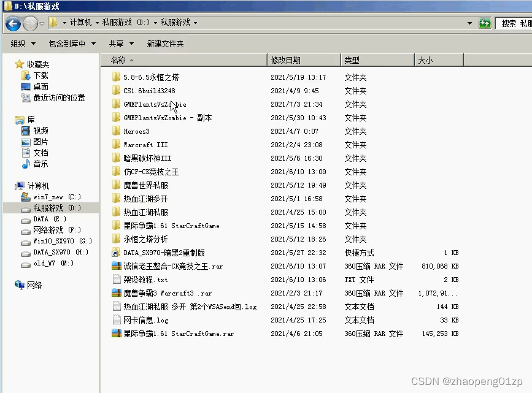Select the 热血江湖多开 folder icon
This screenshot has height=393, width=532.
click(116, 199)
